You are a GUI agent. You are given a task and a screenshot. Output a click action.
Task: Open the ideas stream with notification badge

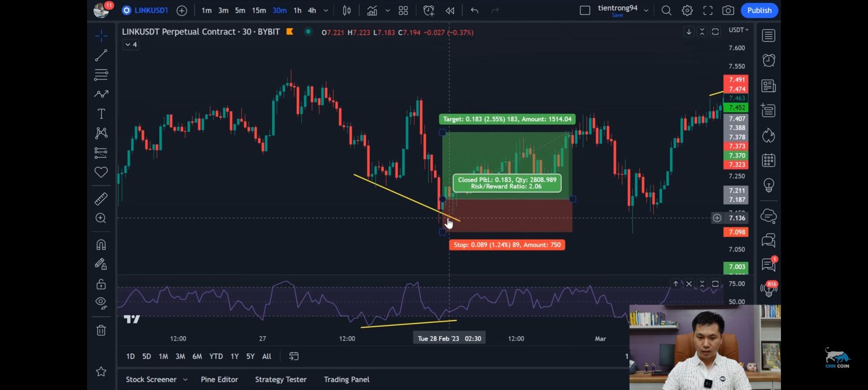(769, 264)
